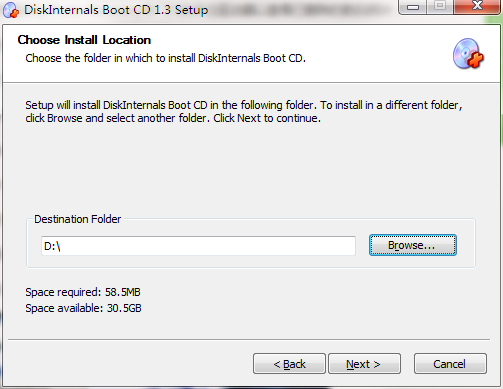Click the instruction paragraph mentioning Browse
The image size is (503, 389).
244,111
